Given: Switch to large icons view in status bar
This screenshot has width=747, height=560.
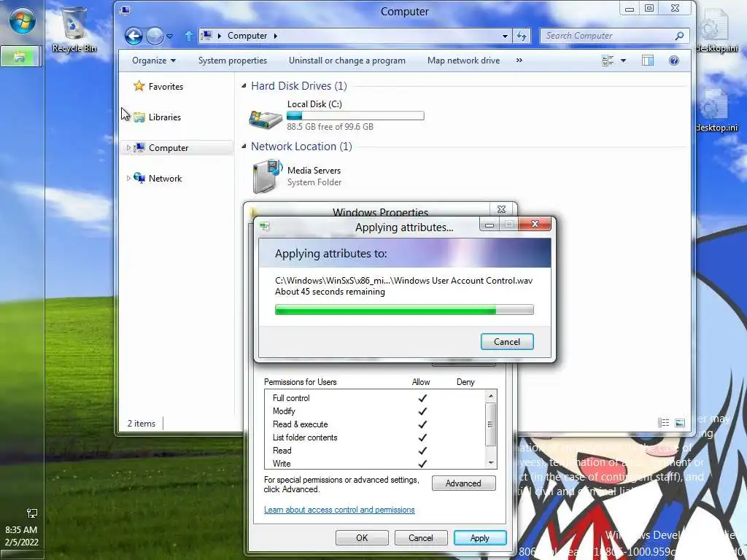Looking at the screenshot, I should coord(679,422).
